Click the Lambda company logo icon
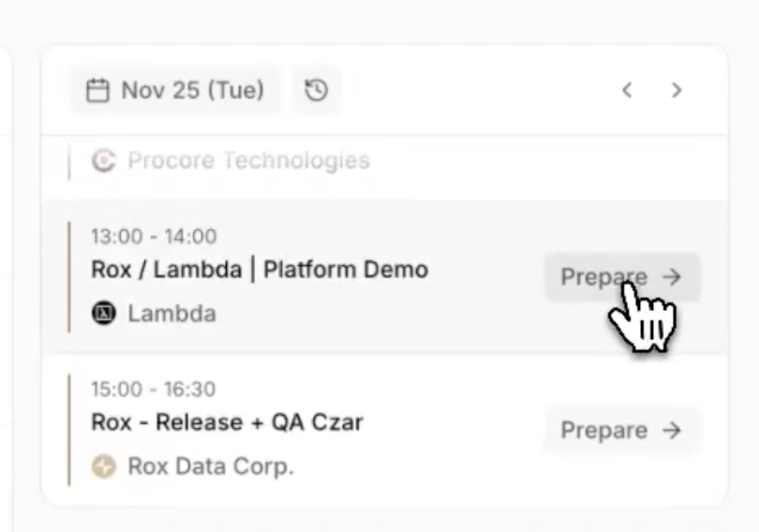 click(104, 314)
